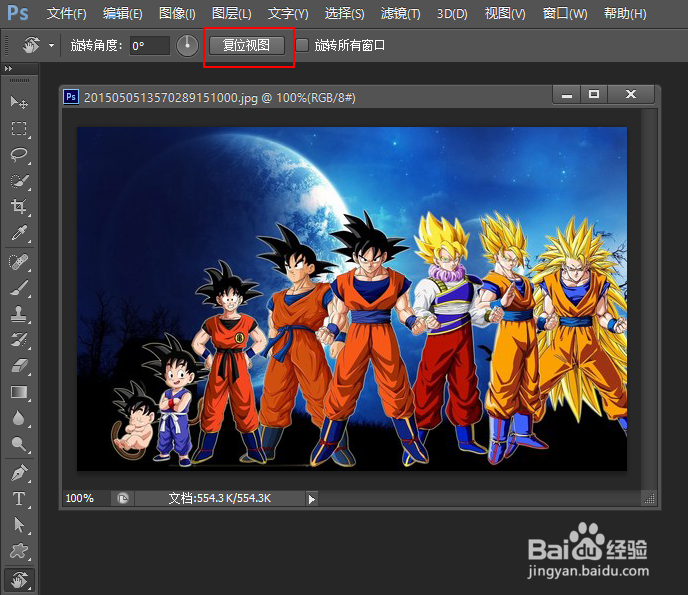
Task: Open the 帮助(H) menu
Action: coord(625,14)
